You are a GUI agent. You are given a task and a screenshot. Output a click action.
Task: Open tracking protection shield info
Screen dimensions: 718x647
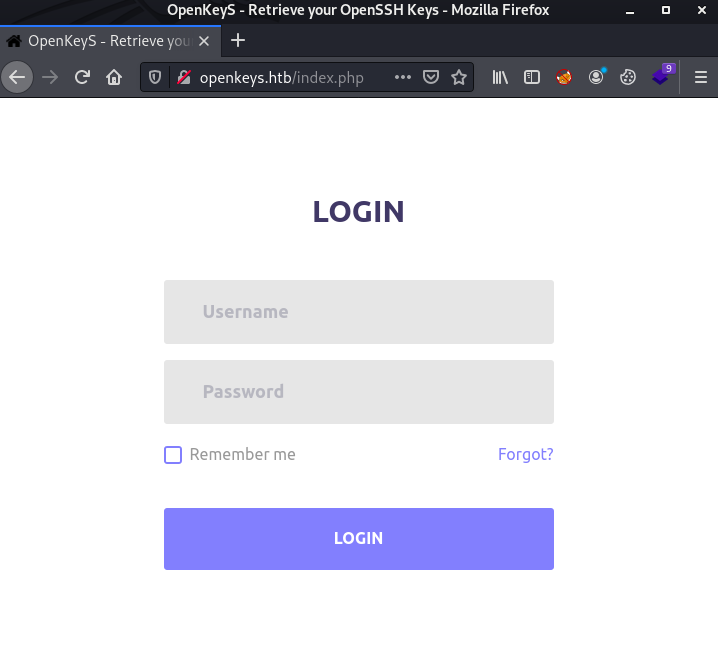click(155, 77)
